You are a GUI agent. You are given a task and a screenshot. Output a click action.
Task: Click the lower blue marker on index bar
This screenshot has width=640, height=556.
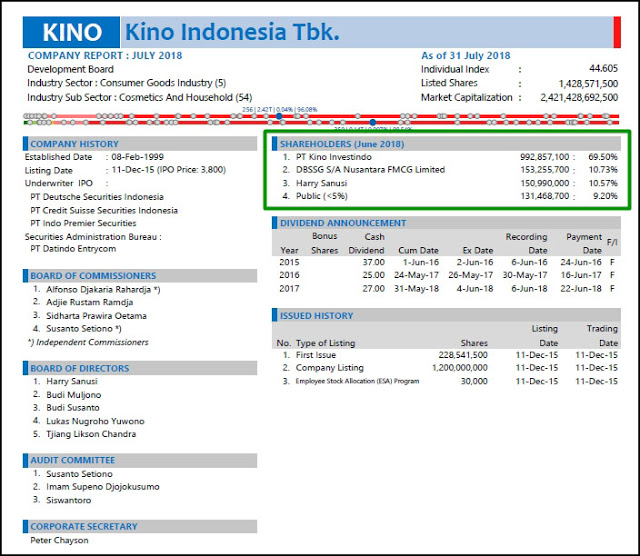click(373, 122)
